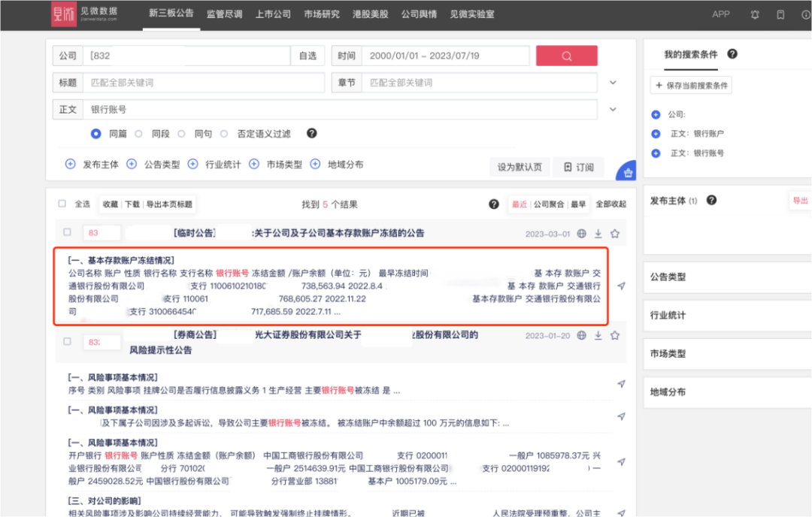Add saved condition 正文: 银行账号 via plus icon

[656, 153]
